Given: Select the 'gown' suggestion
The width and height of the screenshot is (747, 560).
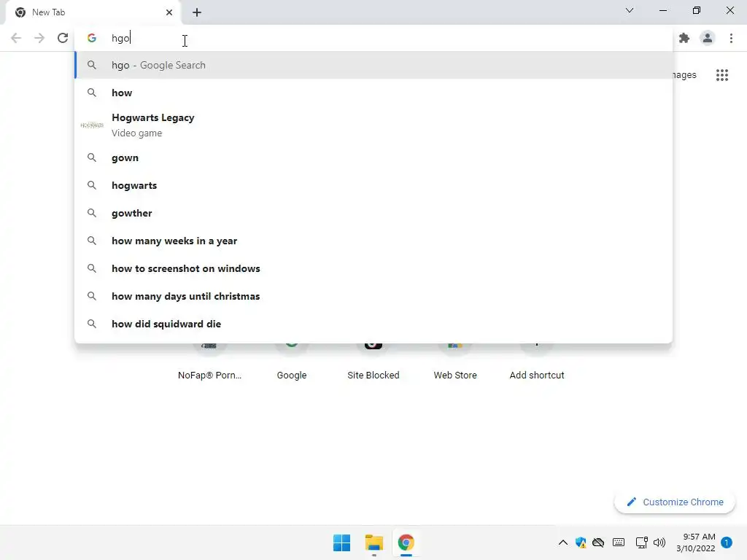Looking at the screenshot, I should pyautogui.click(x=373, y=157).
